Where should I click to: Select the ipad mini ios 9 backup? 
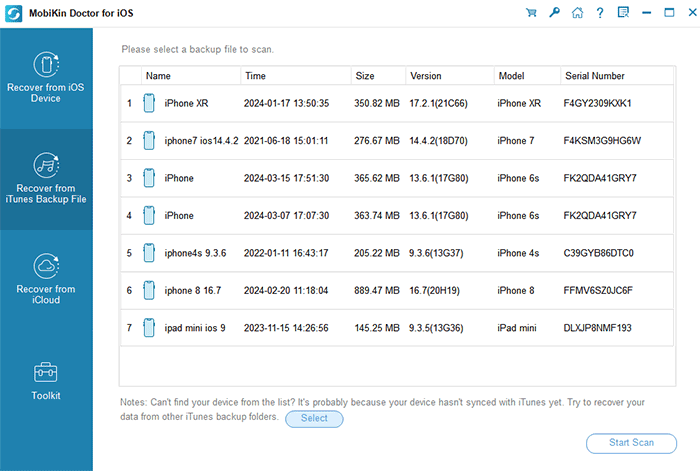click(x=396, y=328)
